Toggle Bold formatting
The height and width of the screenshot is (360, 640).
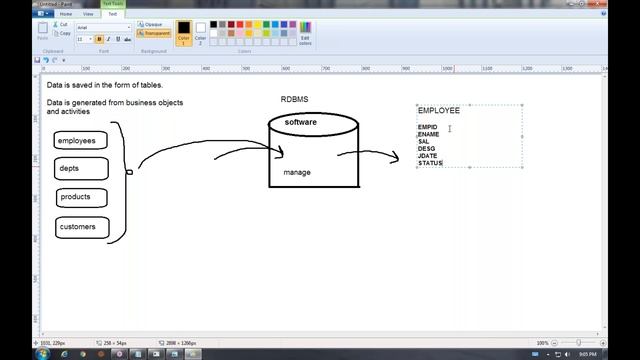click(99, 39)
